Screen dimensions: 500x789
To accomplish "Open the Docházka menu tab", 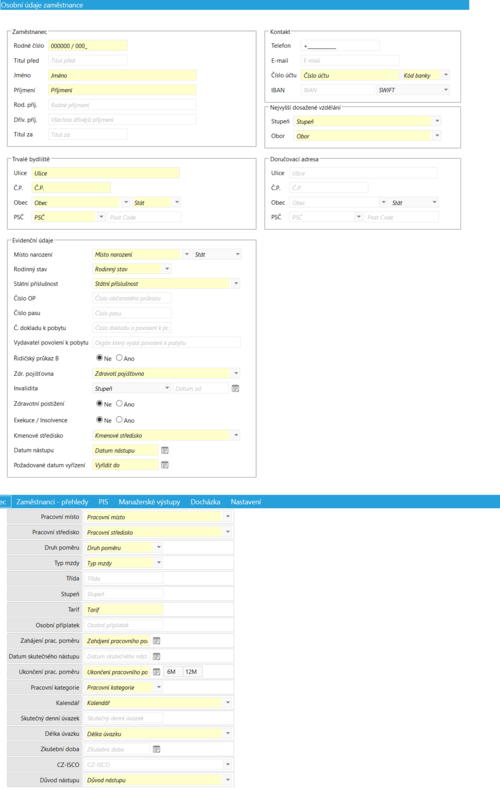I will pos(205,502).
